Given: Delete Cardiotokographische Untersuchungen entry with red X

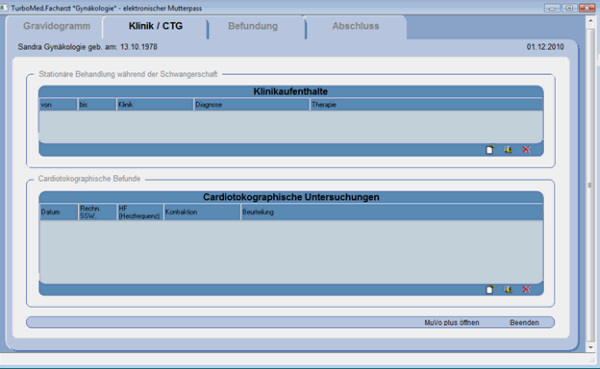Looking at the screenshot, I should click(x=527, y=289).
